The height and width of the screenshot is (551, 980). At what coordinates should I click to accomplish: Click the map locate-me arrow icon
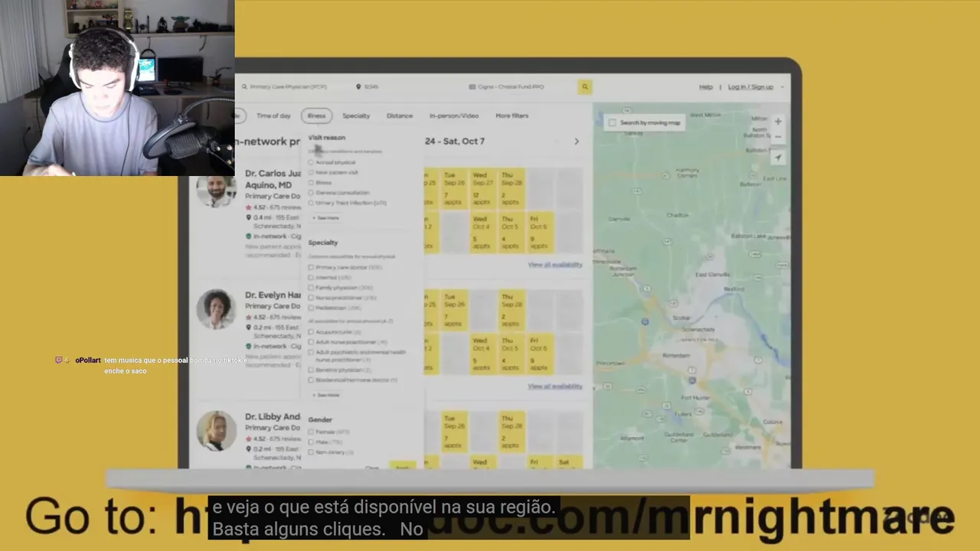pyautogui.click(x=778, y=158)
